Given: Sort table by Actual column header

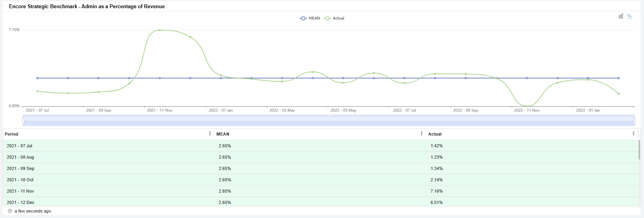Looking at the screenshot, I should (x=435, y=134).
